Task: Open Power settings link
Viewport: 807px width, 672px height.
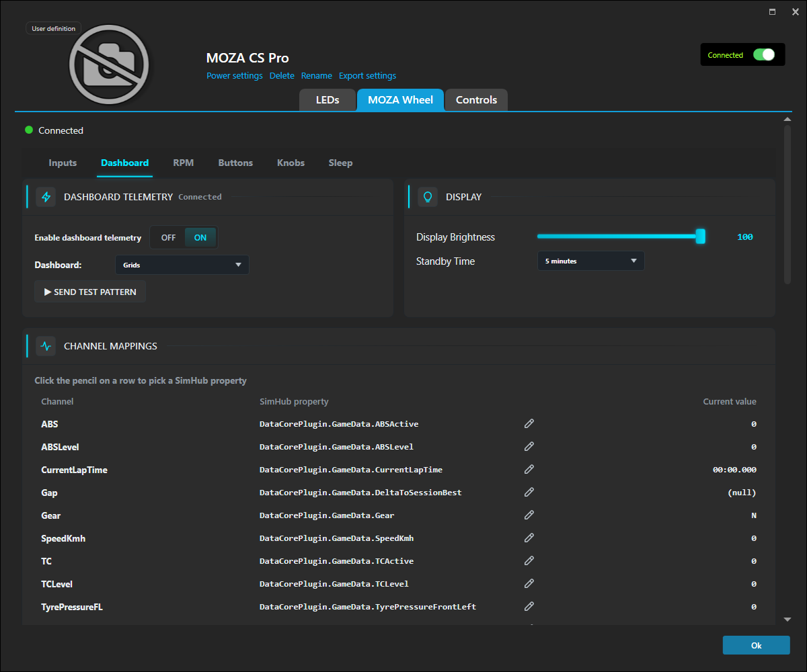Action: pyautogui.click(x=235, y=76)
